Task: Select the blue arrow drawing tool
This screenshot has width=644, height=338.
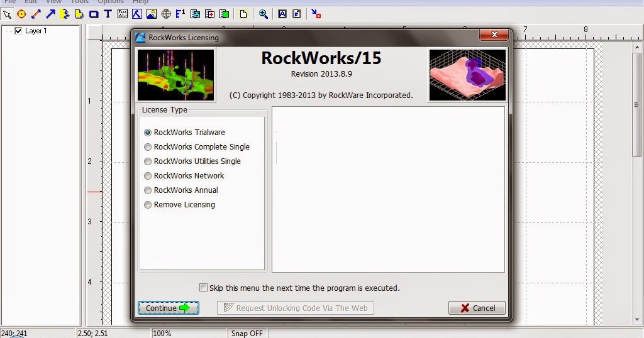Action: 50,14
